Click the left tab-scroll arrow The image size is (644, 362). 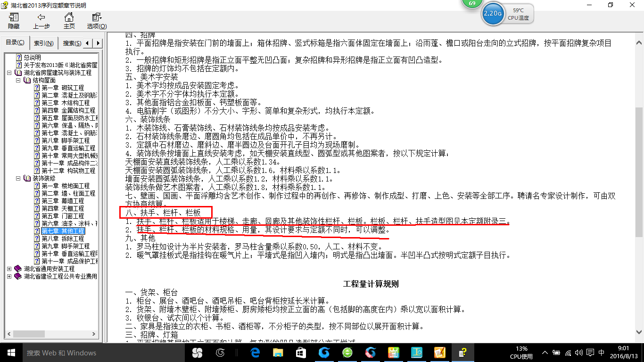pyautogui.click(x=88, y=43)
